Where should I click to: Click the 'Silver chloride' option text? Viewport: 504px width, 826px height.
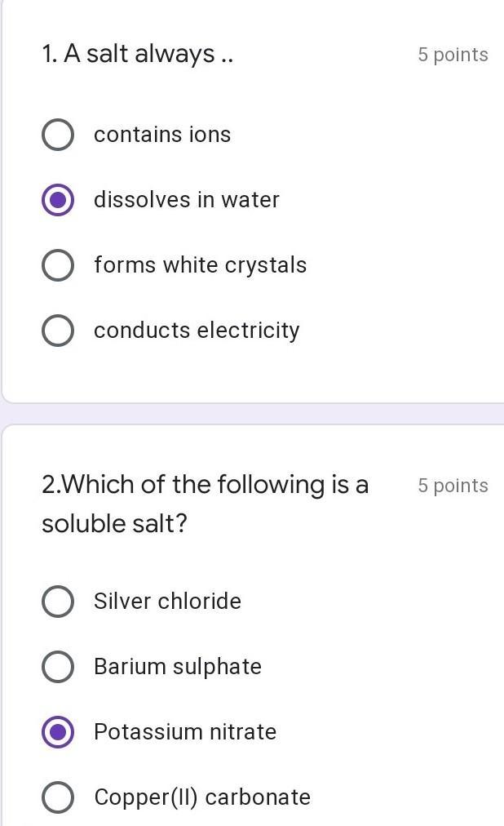[x=167, y=602]
